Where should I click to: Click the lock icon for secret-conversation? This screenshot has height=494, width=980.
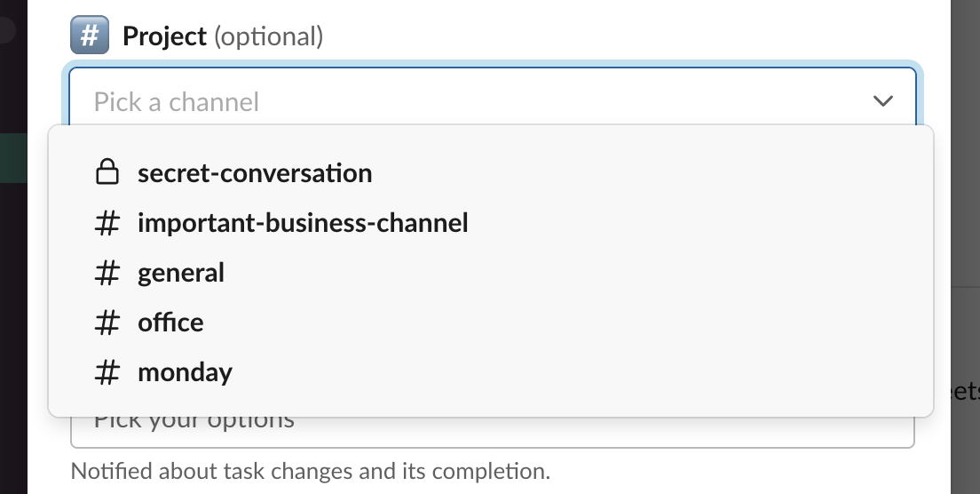107,172
